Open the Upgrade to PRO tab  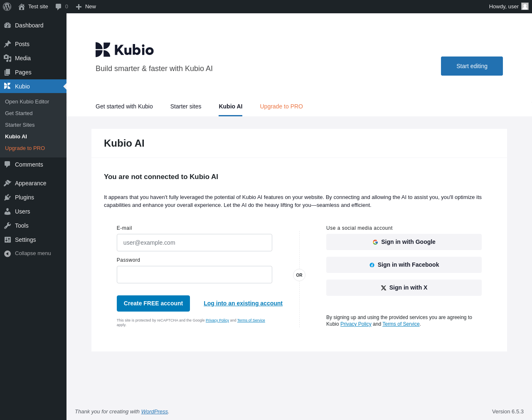pyautogui.click(x=281, y=106)
